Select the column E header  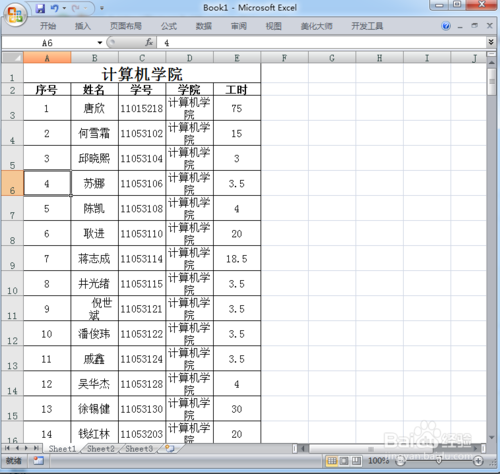[x=237, y=58]
